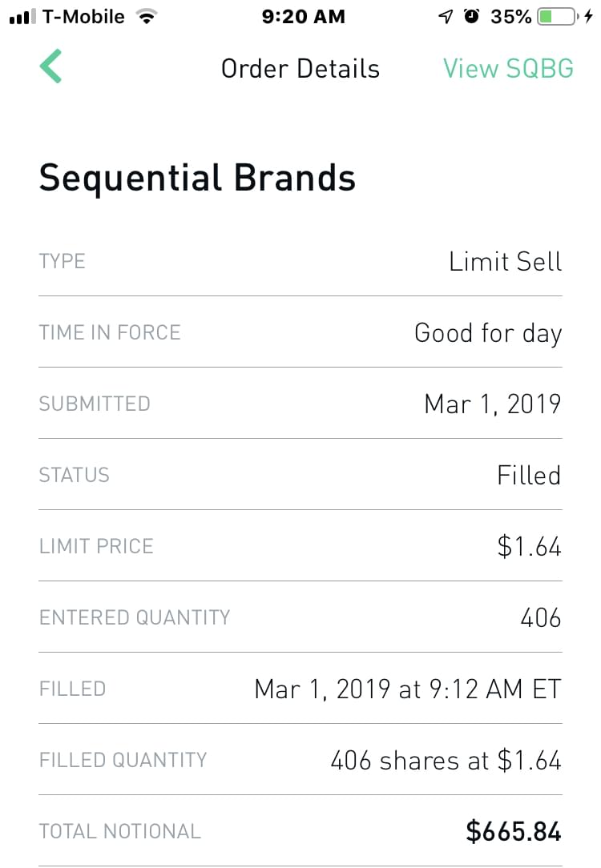601x868 pixels.
Task: Tap the entered quantity 406
Action: point(540,617)
